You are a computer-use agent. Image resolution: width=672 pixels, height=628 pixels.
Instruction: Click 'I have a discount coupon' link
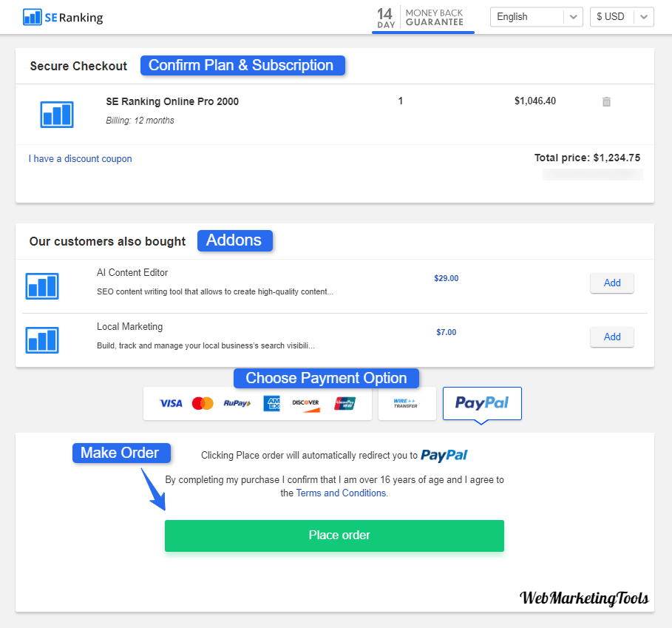click(x=80, y=158)
